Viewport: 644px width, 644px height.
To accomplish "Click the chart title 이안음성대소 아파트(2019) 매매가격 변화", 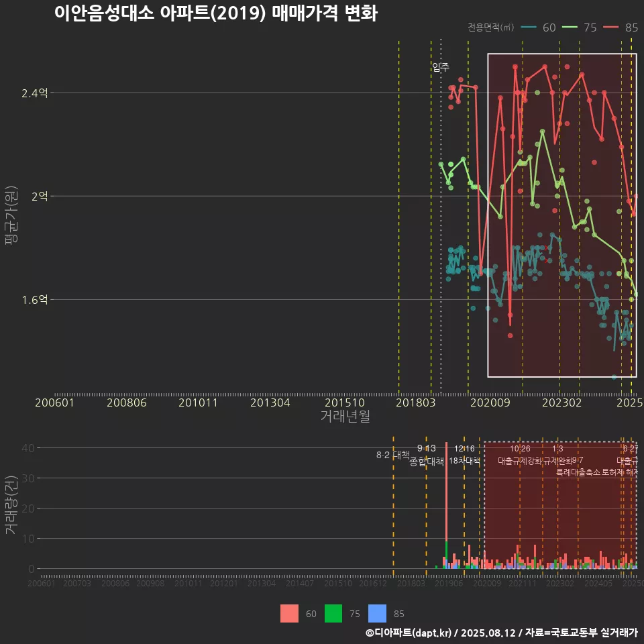I will pos(215,13).
